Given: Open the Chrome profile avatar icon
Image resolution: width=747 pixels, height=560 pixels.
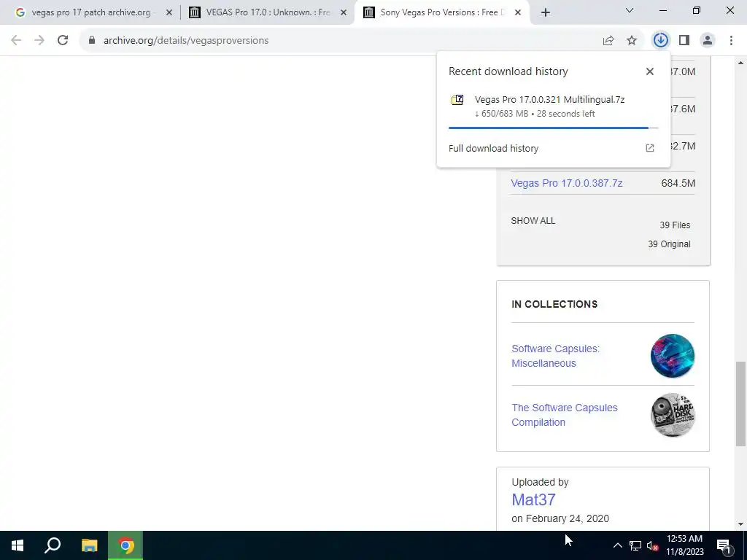Looking at the screenshot, I should click(708, 41).
